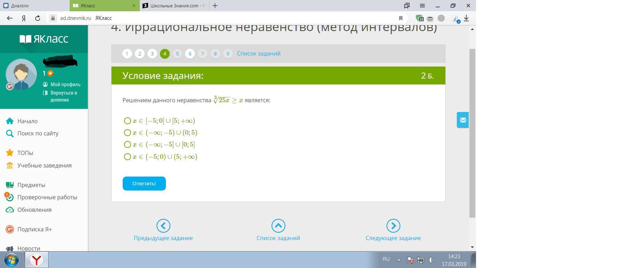
Task: Submit answer with Ответить! button
Action: [144, 184]
